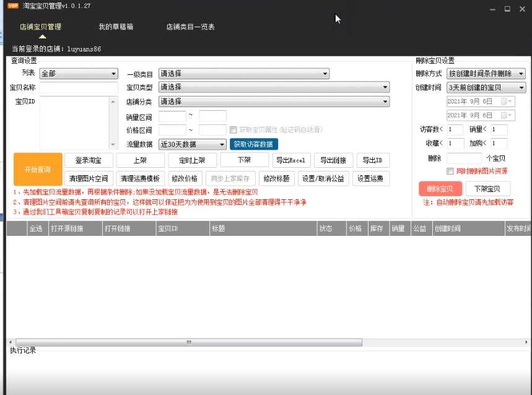Expand the 宝贝类型 dropdown
Viewport: 532px width, 395px height.
274,87
